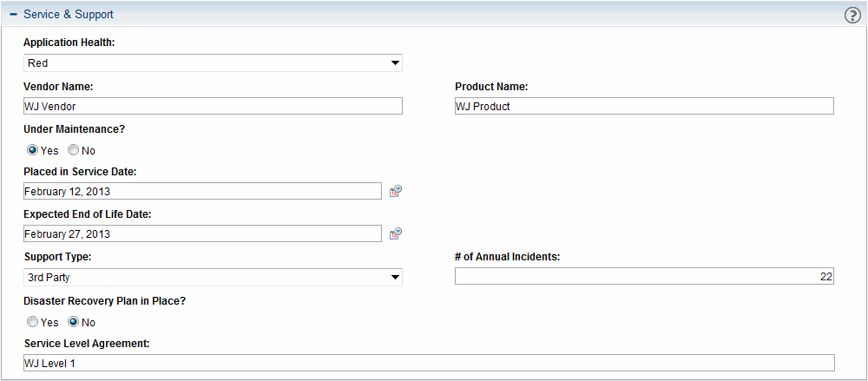Click the Placed in Service Date field
The image size is (868, 381).
(202, 192)
